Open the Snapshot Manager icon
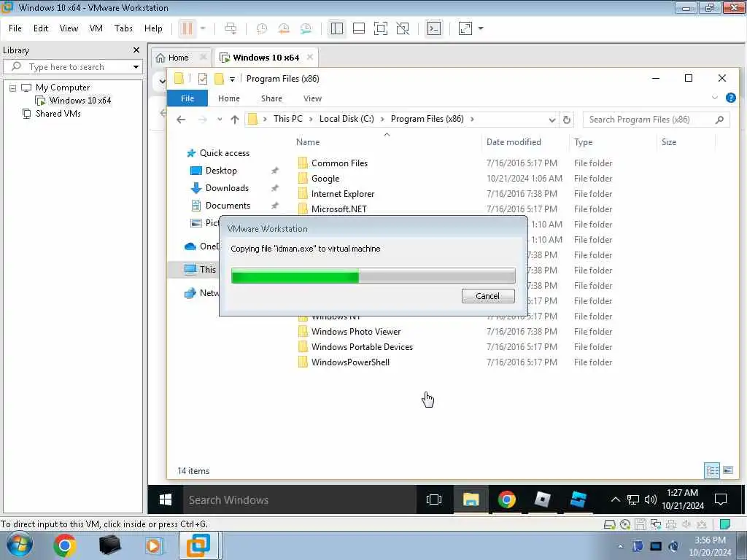 (306, 28)
